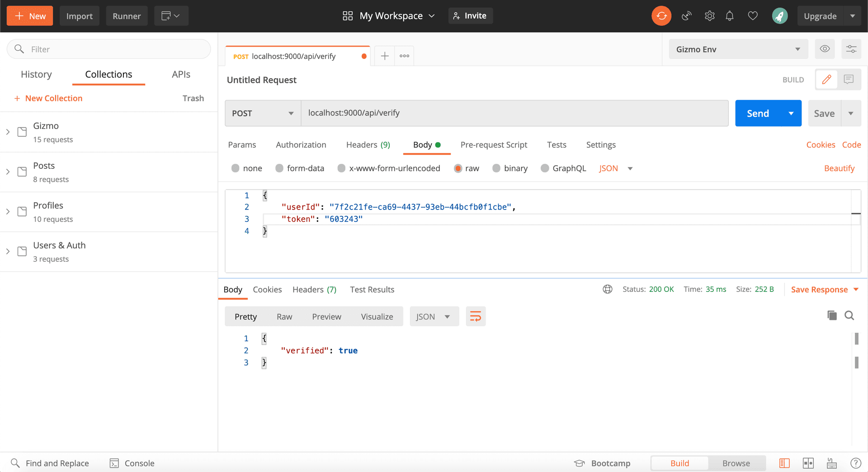The image size is (868, 472).
Task: Select the none body type
Action: point(236,168)
